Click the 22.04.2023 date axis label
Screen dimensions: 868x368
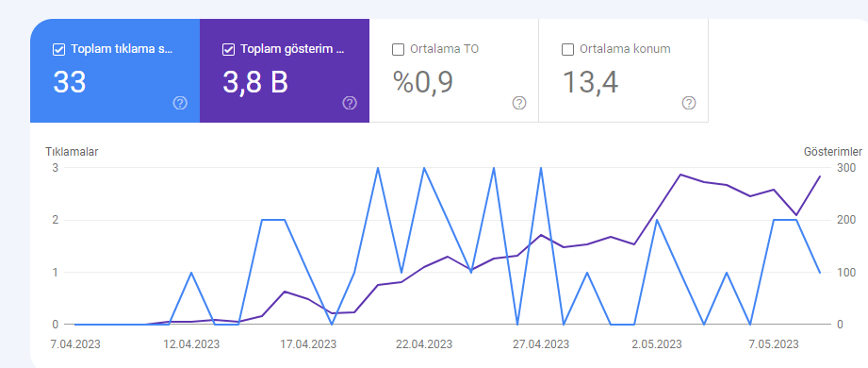[x=424, y=344]
